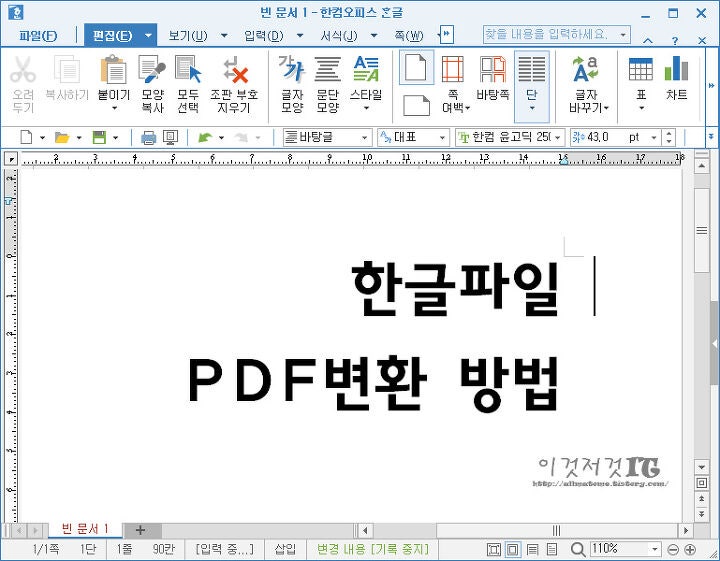Click the Page Margins (쪽 여백) icon

pos(453,70)
